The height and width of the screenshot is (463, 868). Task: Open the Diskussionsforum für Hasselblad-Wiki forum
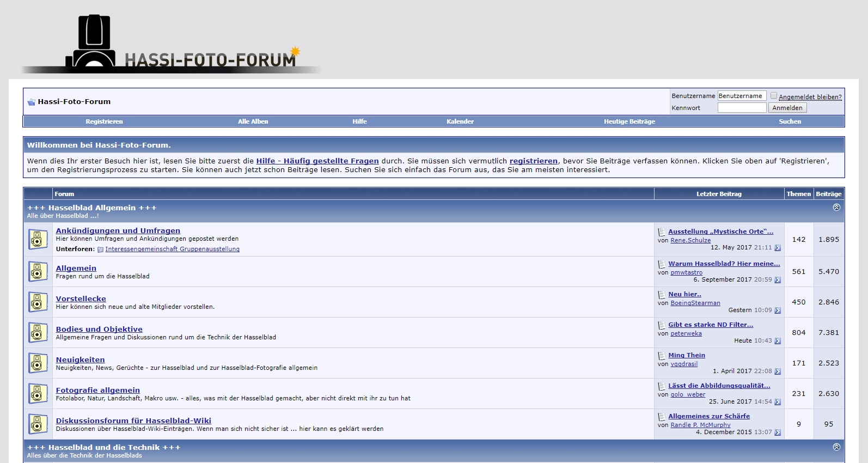click(133, 421)
